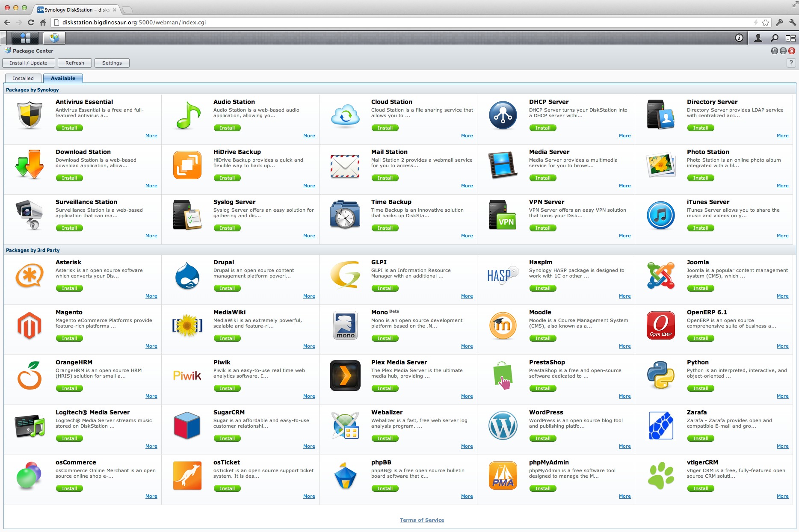Click the Packages by 3rd Party header
Screen dimensions: 799x532
33,250
